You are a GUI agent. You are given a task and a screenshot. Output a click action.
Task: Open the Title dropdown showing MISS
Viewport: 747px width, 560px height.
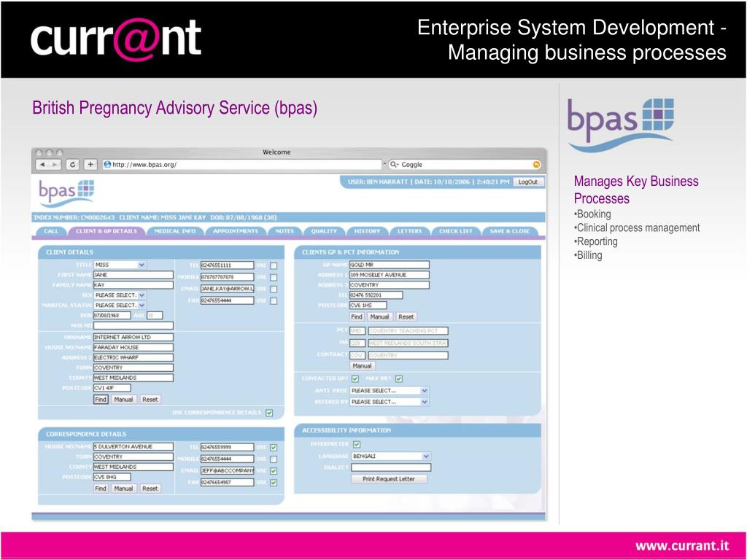pyautogui.click(x=120, y=265)
